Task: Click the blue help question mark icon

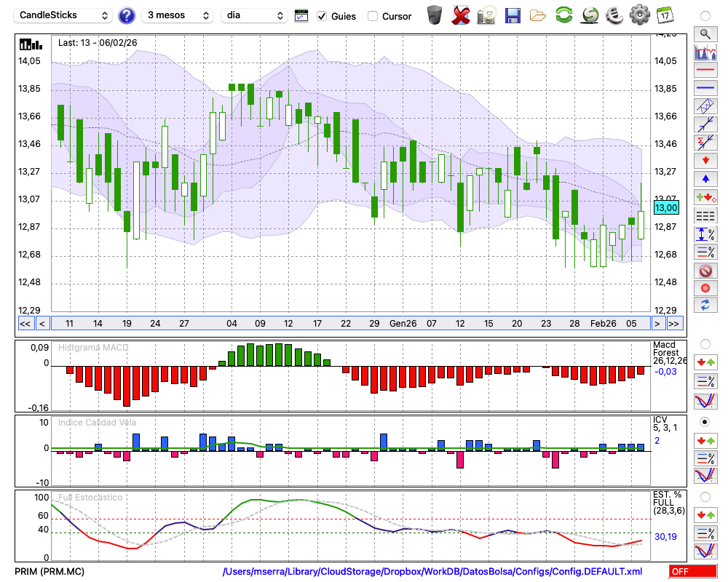Action: tap(127, 15)
